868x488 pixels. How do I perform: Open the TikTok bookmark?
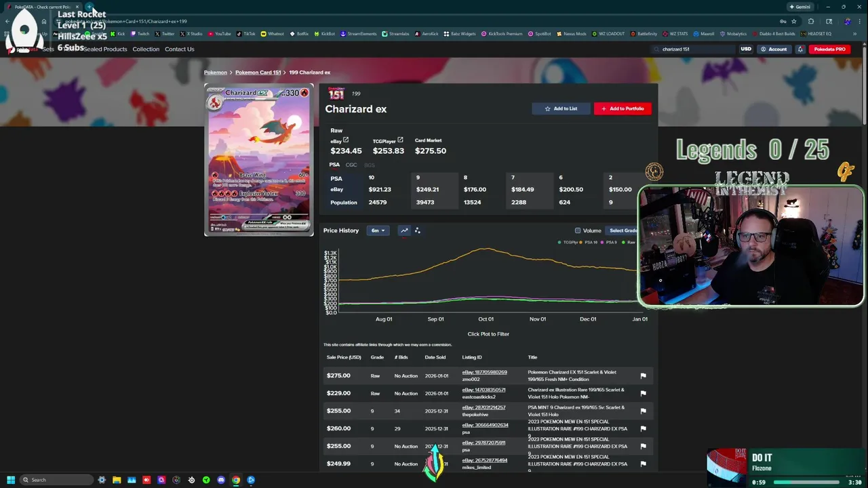[x=247, y=34]
